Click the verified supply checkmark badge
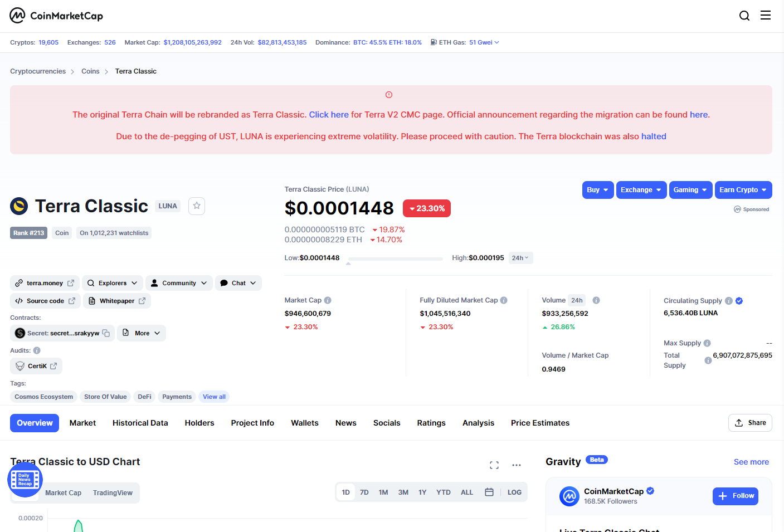Screen dimensions: 784x532 click(739, 301)
